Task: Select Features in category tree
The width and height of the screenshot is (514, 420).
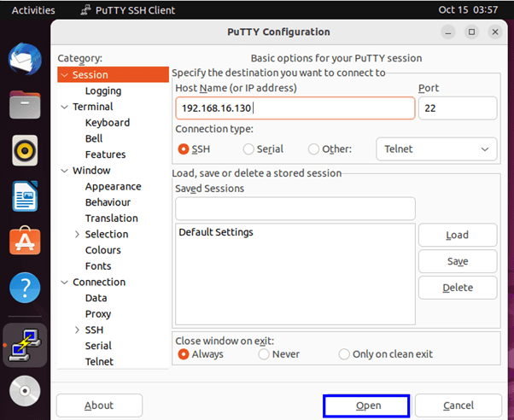Action: click(105, 155)
